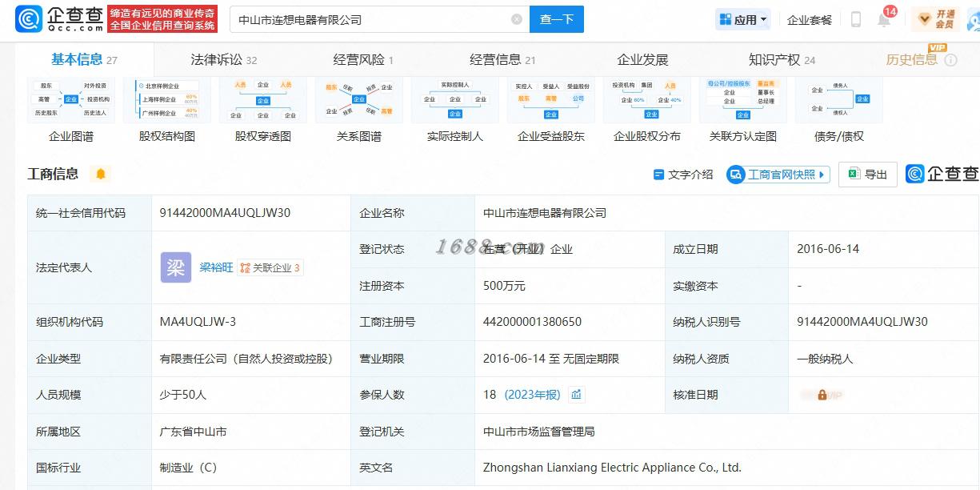This screenshot has width=980, height=490.
Task: Switch to the 经营信息 tab
Action: (502, 59)
